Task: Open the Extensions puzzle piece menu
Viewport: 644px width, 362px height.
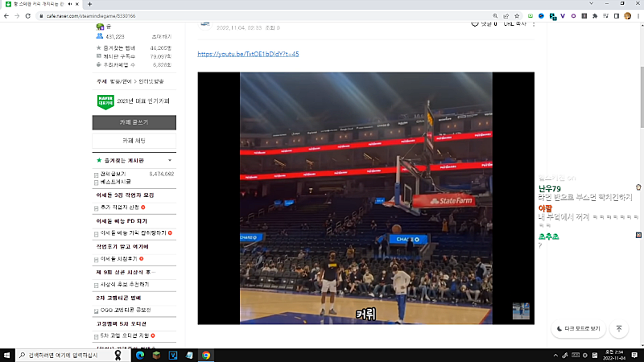Action: click(595, 16)
